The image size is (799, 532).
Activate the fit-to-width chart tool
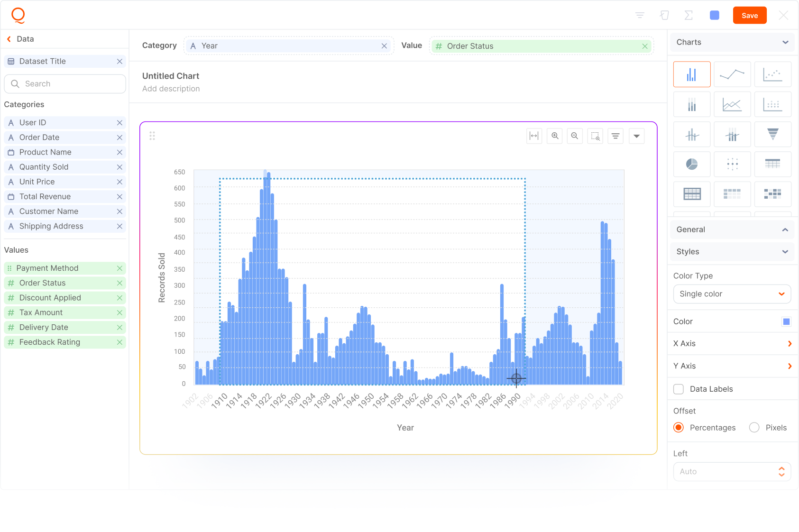[534, 136]
